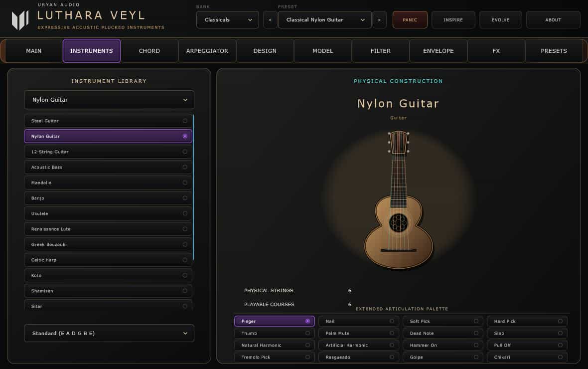The width and height of the screenshot is (588, 369).
Task: Open the Bank dropdown showing Classicals
Action: pyautogui.click(x=228, y=20)
